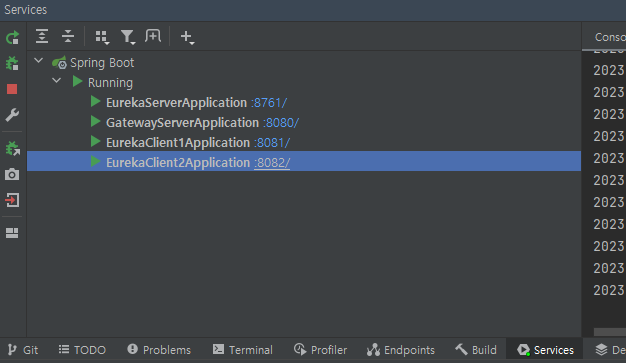Viewport: 626px width, 363px height.
Task: Open the :8080/ port link
Action: (x=281, y=123)
